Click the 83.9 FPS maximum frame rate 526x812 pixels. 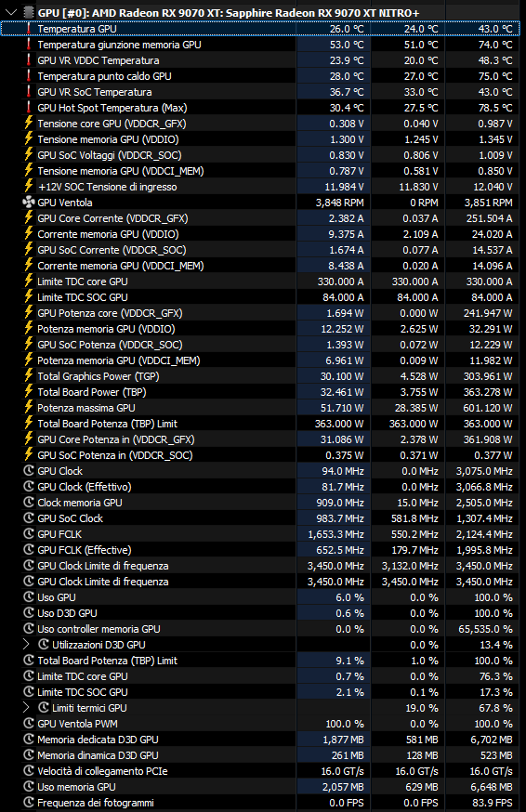coord(492,803)
